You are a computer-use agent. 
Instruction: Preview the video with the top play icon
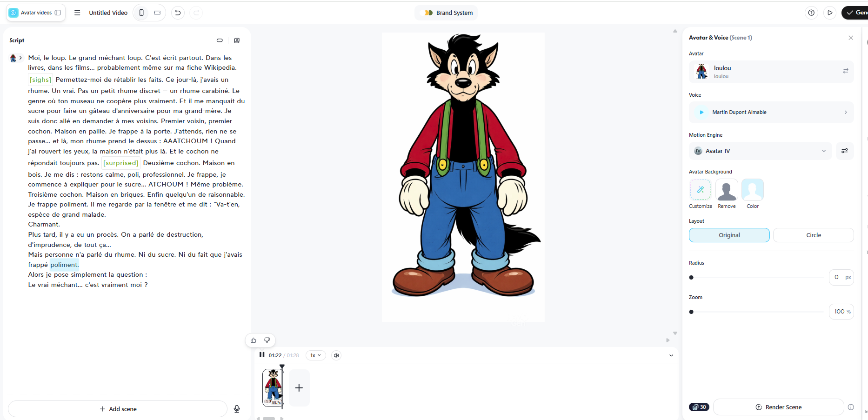click(830, 13)
